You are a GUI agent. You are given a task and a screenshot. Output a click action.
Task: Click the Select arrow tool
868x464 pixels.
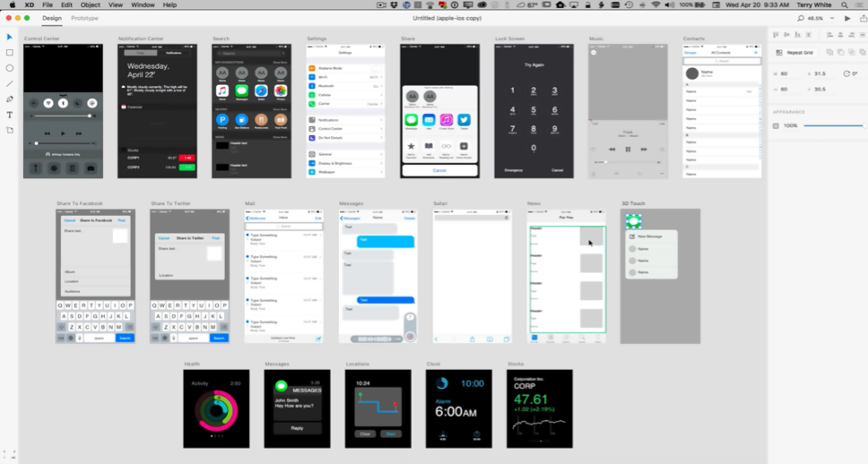coord(10,38)
